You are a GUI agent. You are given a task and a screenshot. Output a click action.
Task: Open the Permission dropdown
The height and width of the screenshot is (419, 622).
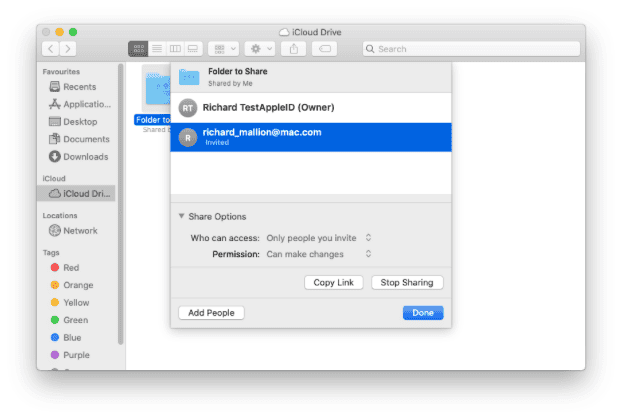tap(319, 254)
